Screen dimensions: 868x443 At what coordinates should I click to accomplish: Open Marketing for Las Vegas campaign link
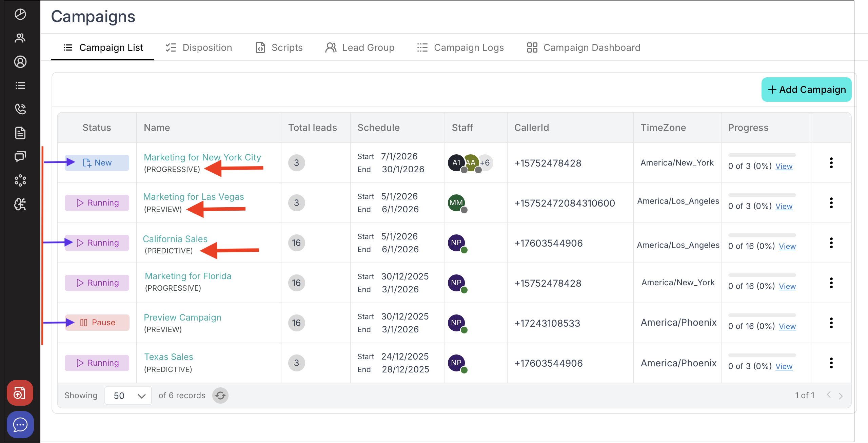(193, 197)
